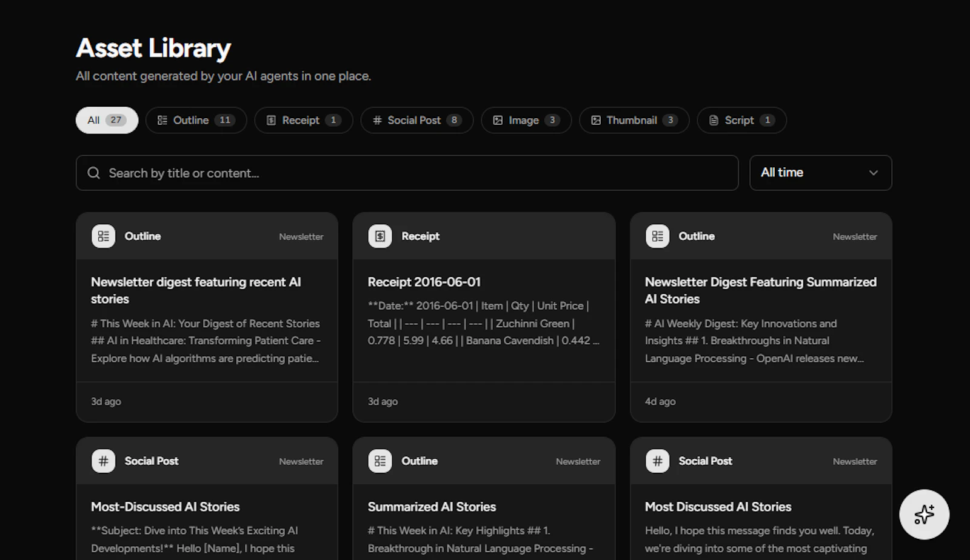Click hashtag icon on Most-Discussed AI Stories card
Image resolution: width=970 pixels, height=560 pixels.
click(104, 461)
